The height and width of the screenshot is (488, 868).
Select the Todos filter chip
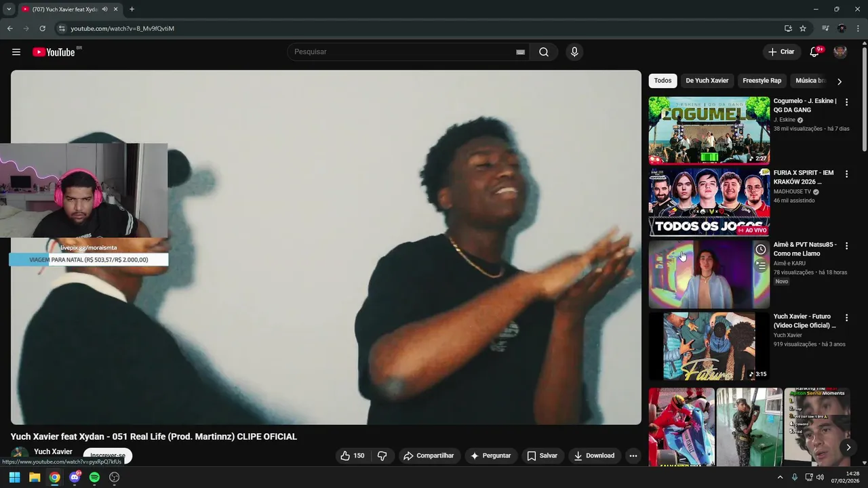pos(663,81)
